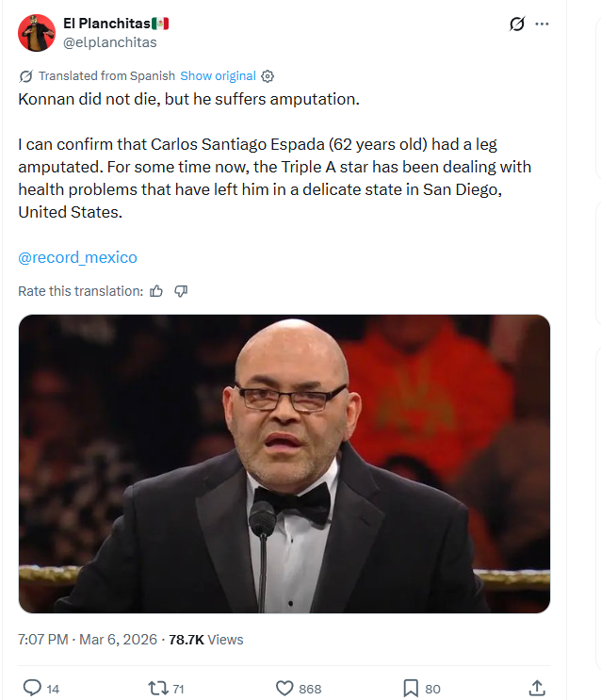Rate translation with thumbs down

pyautogui.click(x=181, y=291)
